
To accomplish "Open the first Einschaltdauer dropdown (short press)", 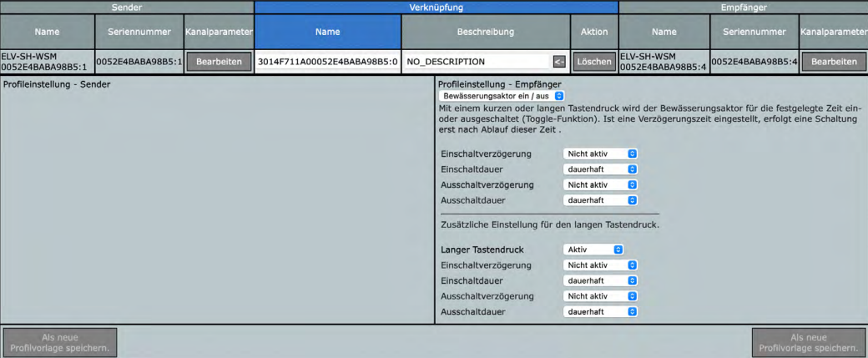I will point(600,169).
